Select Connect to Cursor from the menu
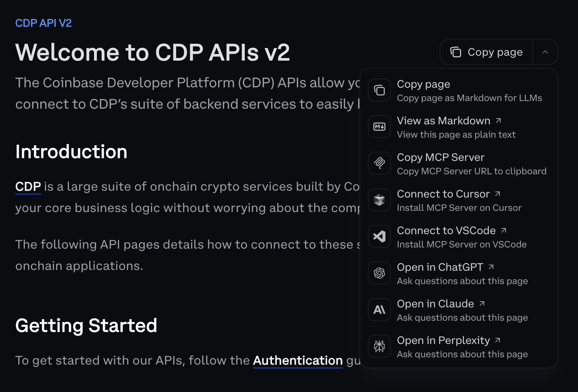The image size is (578, 392). 443,194
